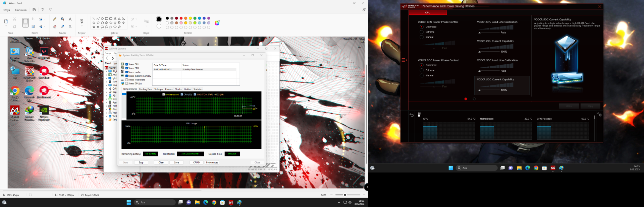The height and width of the screenshot is (207, 644).
Task: Choose the heart shape in Şekiller gallery
Action: click(x=115, y=27)
